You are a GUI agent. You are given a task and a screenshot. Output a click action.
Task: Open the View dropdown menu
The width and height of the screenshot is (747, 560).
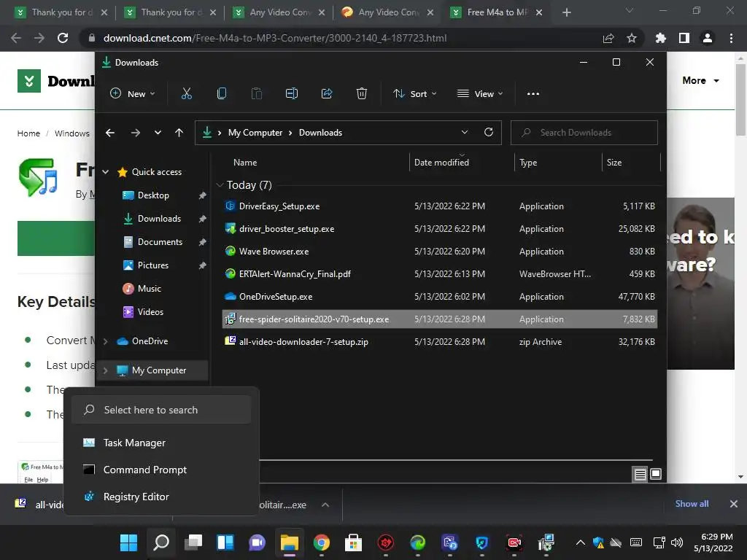(x=480, y=94)
